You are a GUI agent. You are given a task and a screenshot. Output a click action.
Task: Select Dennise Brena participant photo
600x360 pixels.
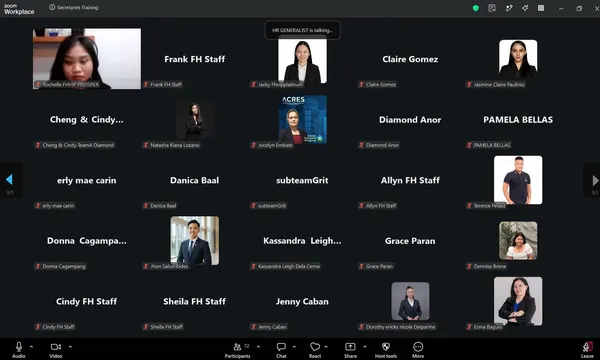click(x=518, y=241)
